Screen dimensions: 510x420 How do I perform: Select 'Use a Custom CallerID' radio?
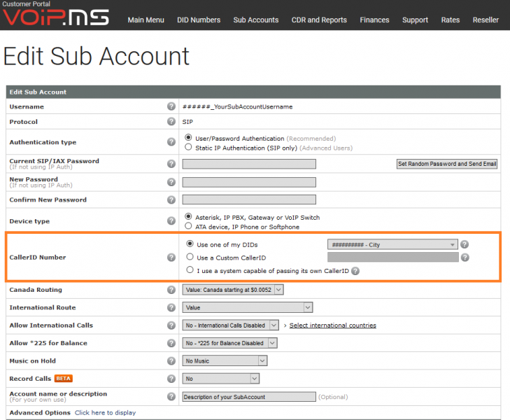190,257
